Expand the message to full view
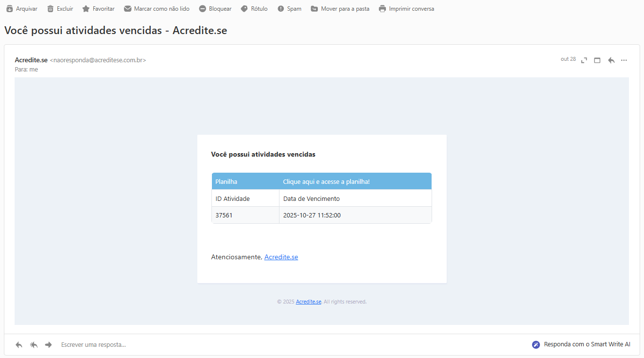644x358 pixels. point(584,60)
